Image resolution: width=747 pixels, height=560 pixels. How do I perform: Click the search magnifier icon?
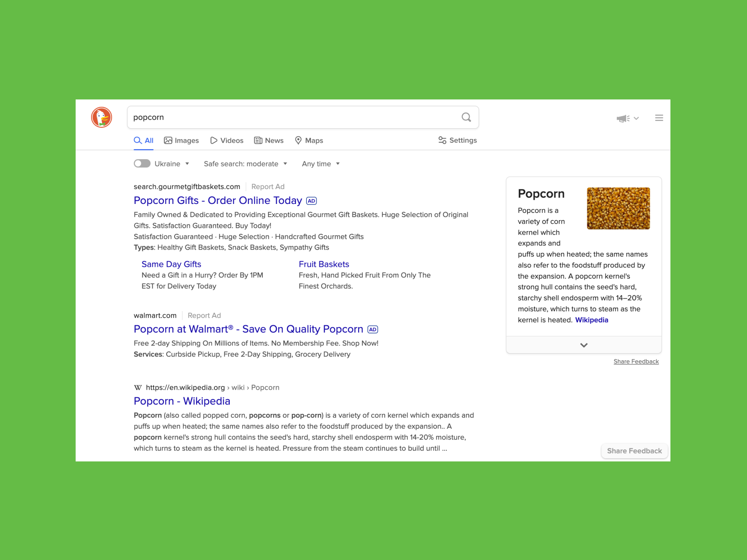pos(466,117)
